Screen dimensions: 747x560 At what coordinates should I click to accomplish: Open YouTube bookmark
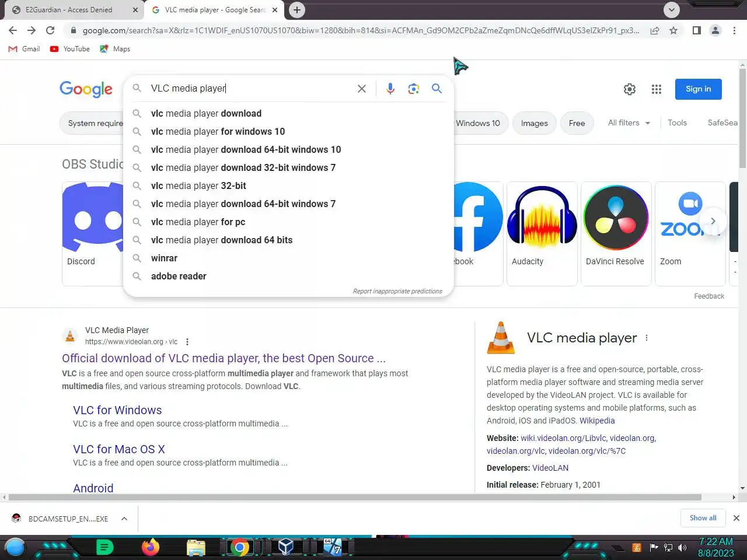pyautogui.click(x=70, y=49)
